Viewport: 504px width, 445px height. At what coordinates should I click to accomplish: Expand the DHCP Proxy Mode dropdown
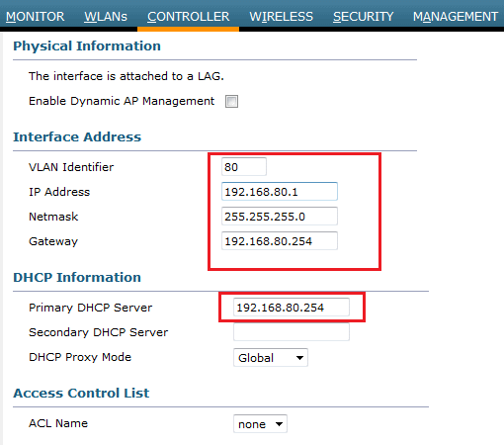271,357
